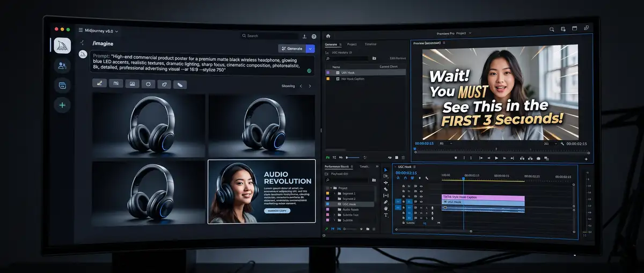
Task: Click the button on the Audio Revolution poster
Action: 277,211
